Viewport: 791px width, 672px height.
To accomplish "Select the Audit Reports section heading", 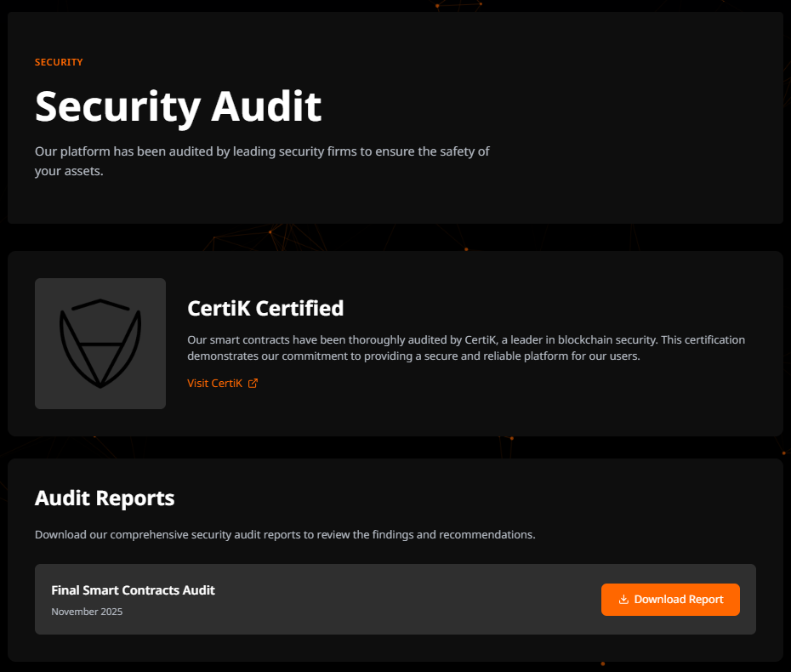I will tap(104, 498).
